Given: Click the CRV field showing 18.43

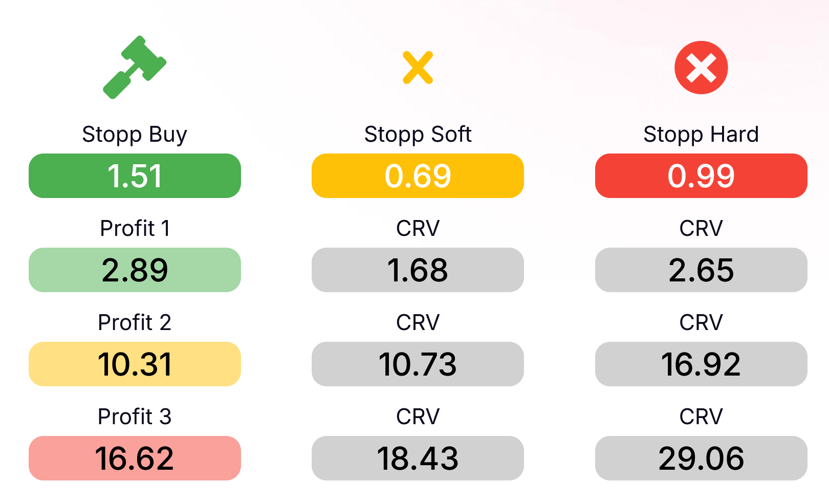Looking at the screenshot, I should tap(418, 458).
